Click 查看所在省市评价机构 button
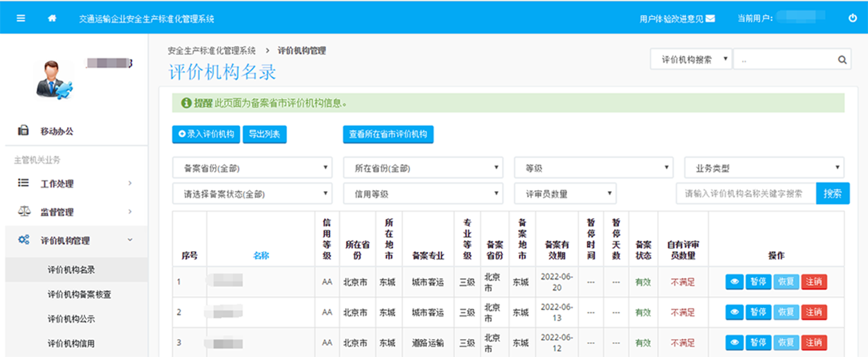 click(388, 134)
